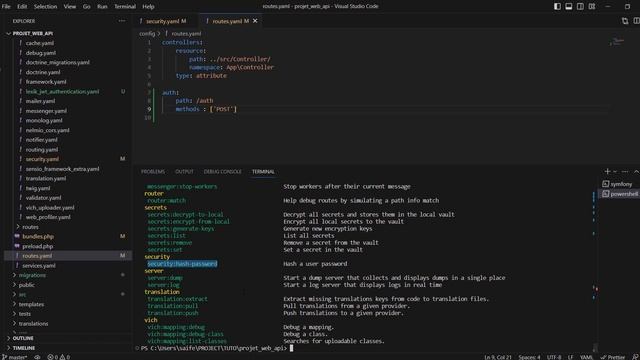Viewport: 640px width, 360px height.
Task: Click Ln 9, Col 21 status item
Action: click(498, 357)
